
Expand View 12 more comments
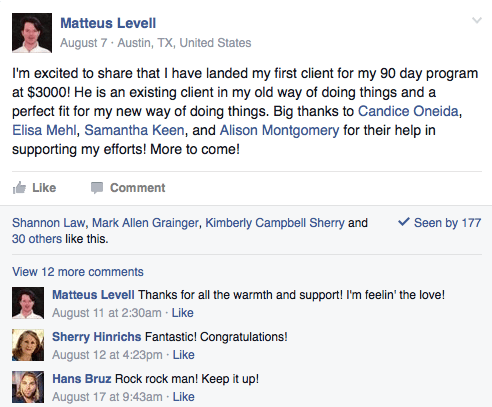[x=78, y=272]
